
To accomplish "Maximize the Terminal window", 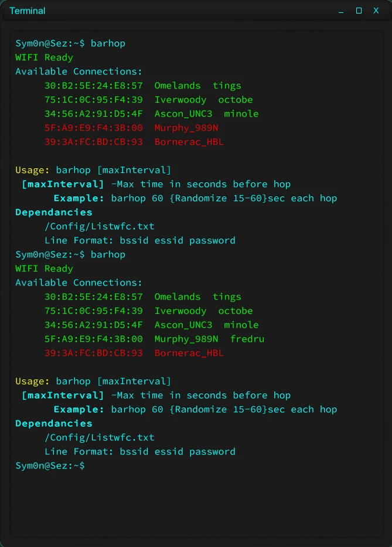I will [359, 11].
